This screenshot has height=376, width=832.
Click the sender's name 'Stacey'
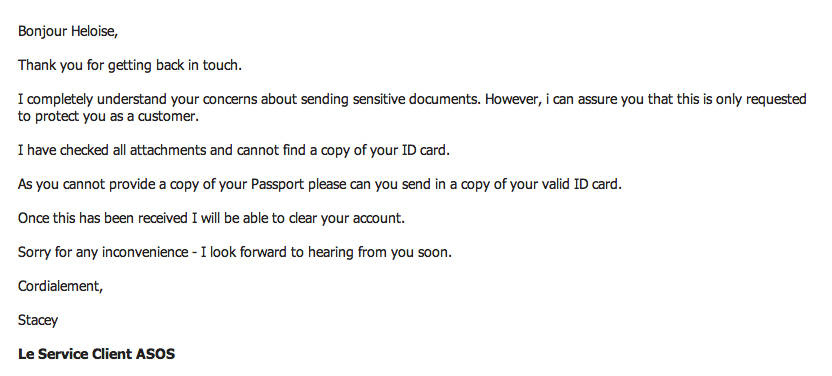[38, 320]
